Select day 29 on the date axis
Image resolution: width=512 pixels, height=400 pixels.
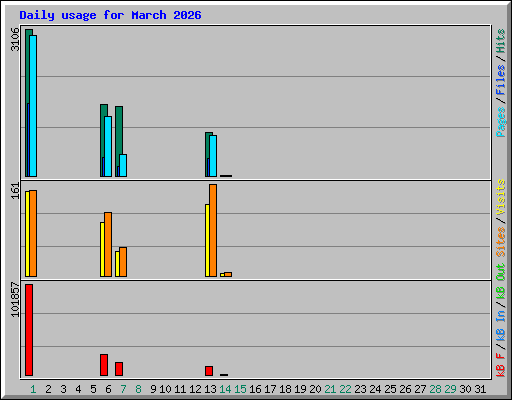[x=450, y=389]
